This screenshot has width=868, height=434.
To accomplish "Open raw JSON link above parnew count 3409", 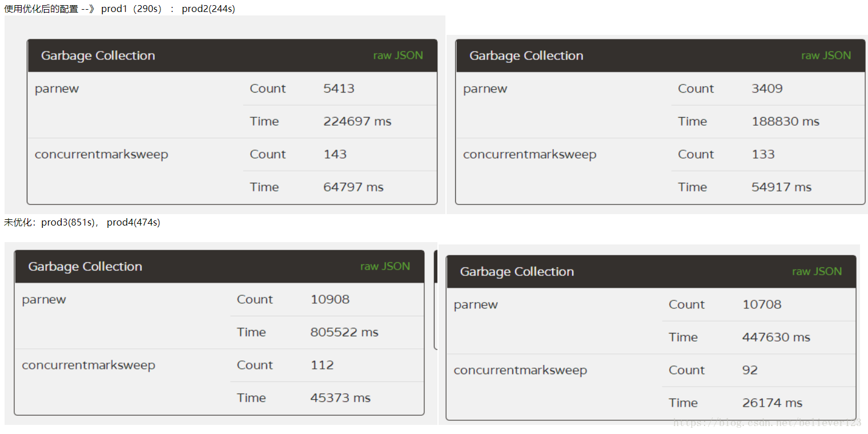I will tap(826, 55).
